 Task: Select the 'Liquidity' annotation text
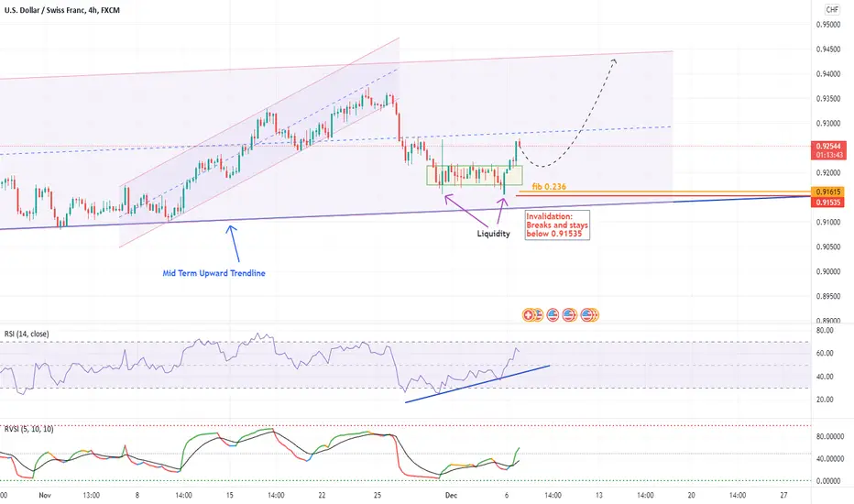(x=494, y=234)
